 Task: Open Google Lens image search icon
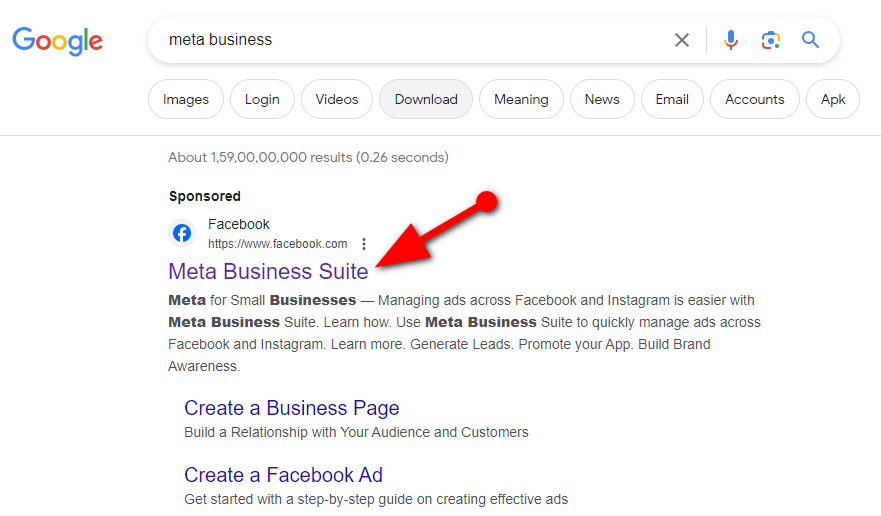(771, 40)
